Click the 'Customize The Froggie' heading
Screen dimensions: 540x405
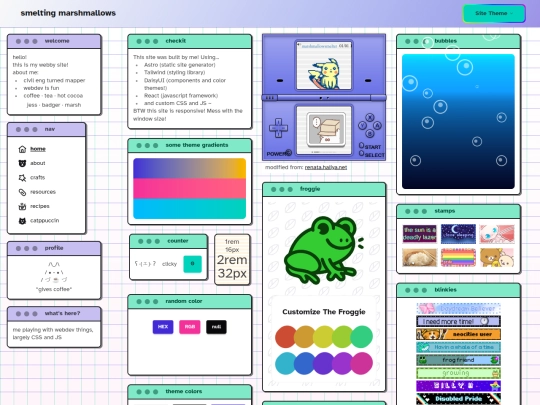point(324,312)
